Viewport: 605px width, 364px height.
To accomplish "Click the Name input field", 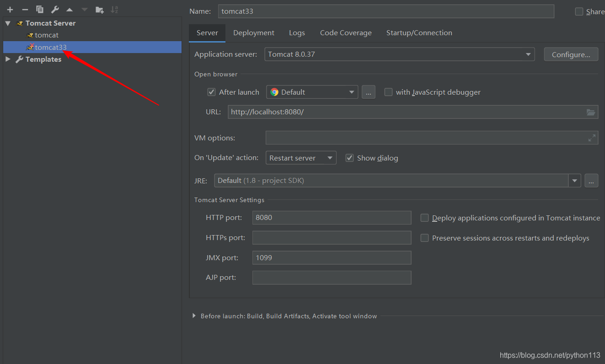I will pos(386,11).
